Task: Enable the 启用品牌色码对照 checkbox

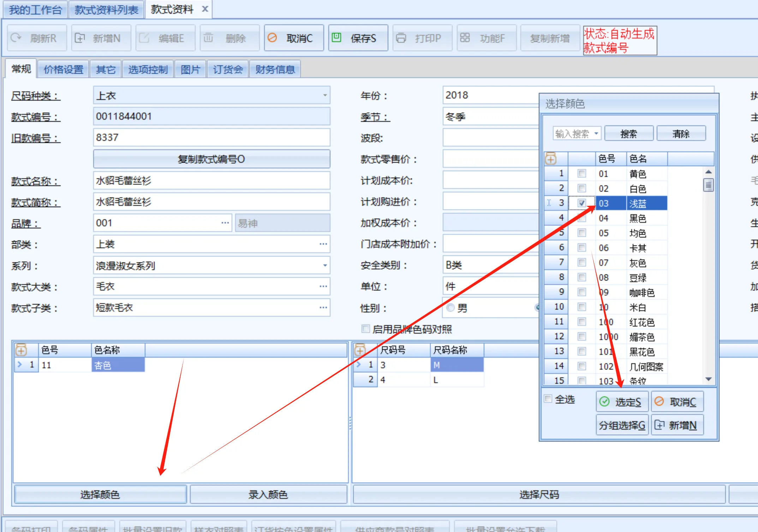Action: pos(365,329)
